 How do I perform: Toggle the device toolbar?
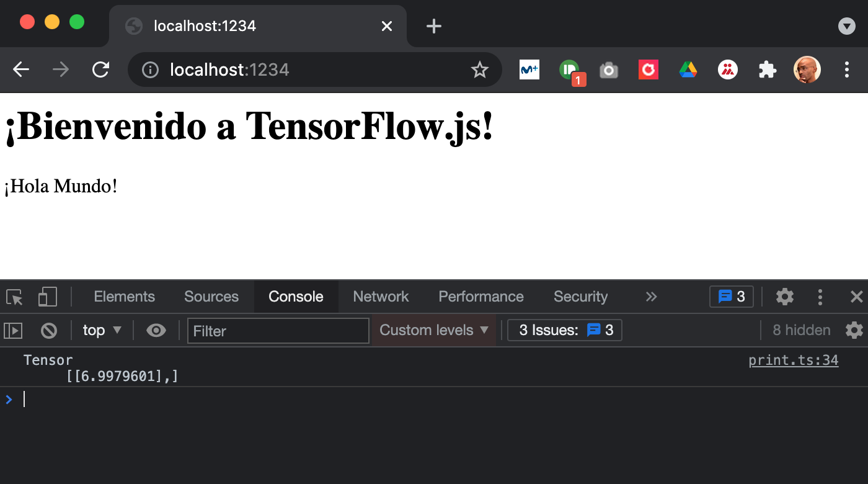click(48, 297)
